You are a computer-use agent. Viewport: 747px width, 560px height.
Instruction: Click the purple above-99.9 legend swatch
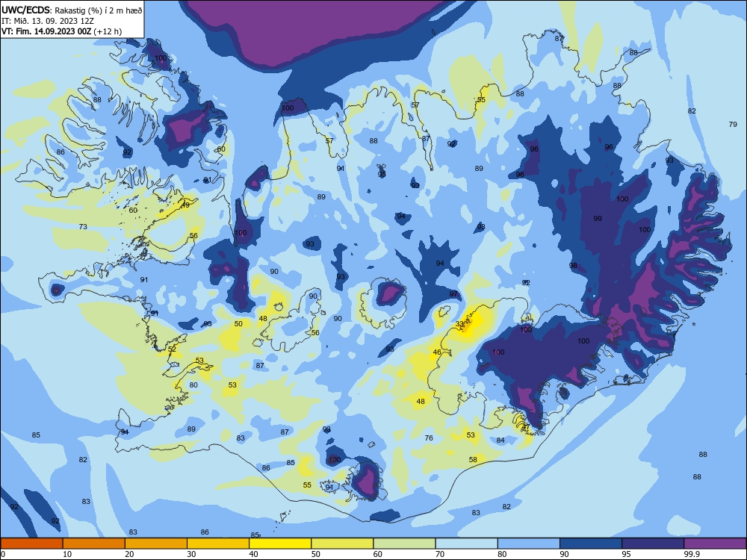tap(715, 544)
